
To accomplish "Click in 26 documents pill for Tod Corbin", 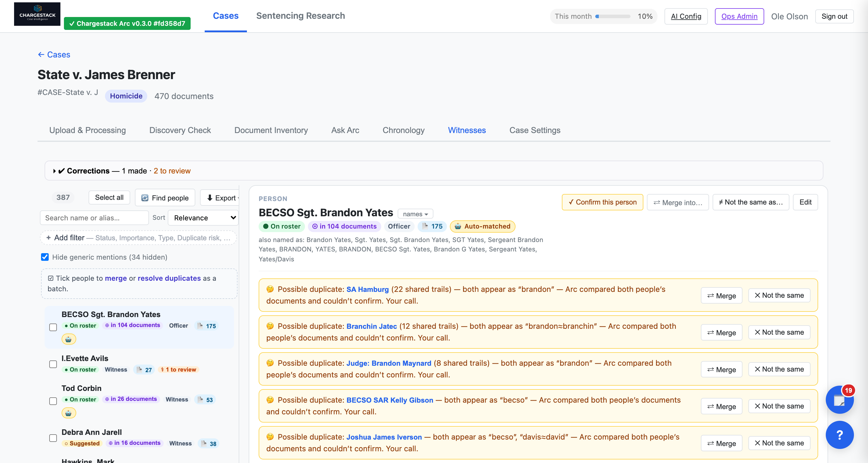I will pos(131,399).
